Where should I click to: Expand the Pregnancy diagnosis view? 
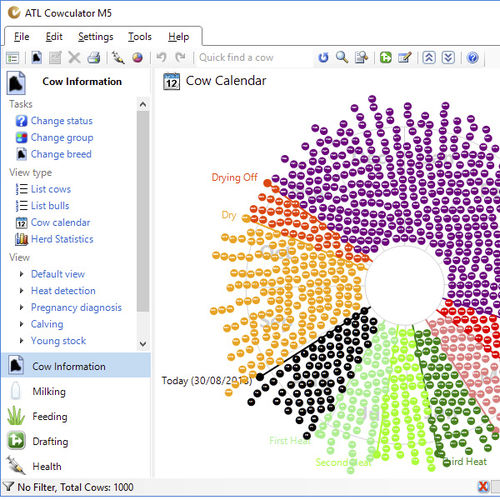pyautogui.click(x=22, y=307)
